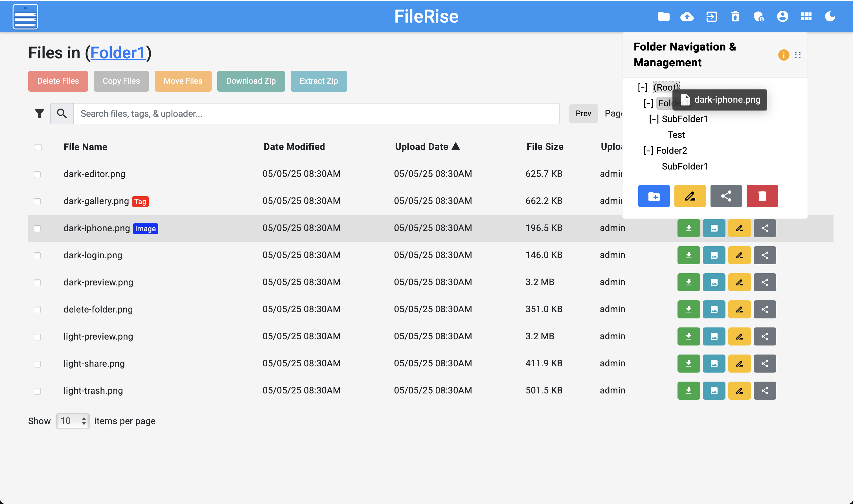Sort by the File Size column

545,147
